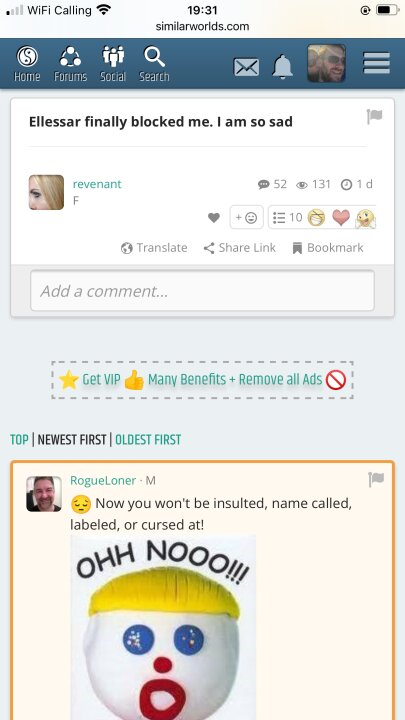405x720 pixels.
Task: Open the Forums section
Action: pyautogui.click(x=70, y=64)
